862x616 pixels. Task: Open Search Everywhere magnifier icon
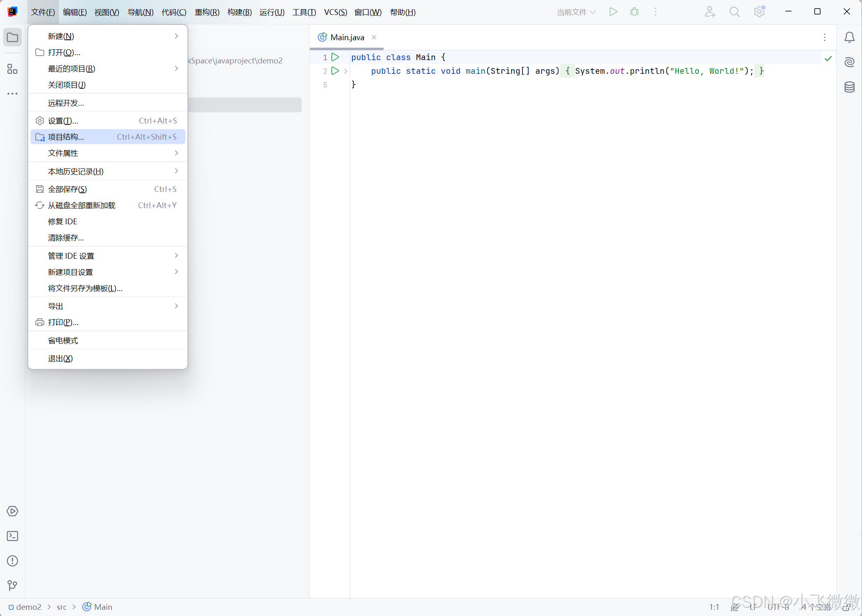(x=734, y=12)
